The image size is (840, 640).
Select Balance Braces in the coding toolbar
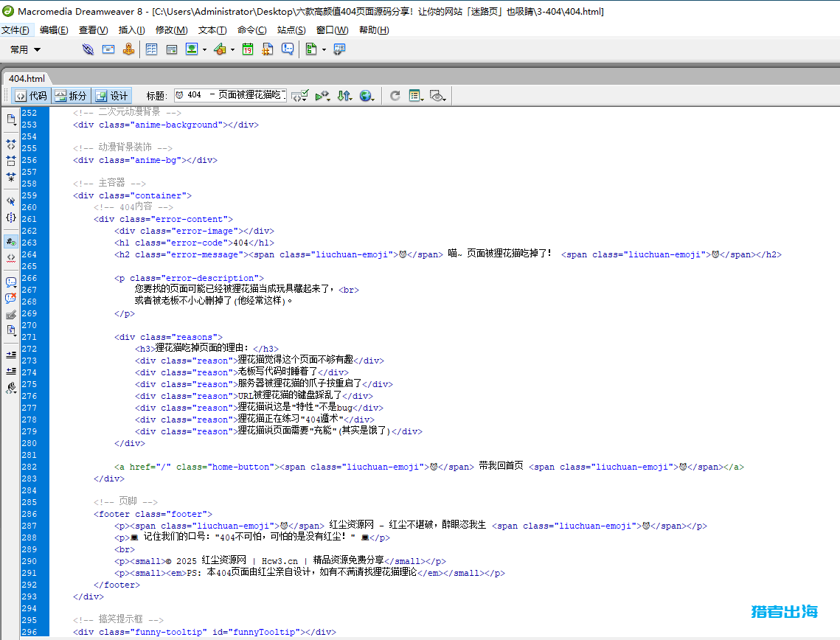[10, 218]
